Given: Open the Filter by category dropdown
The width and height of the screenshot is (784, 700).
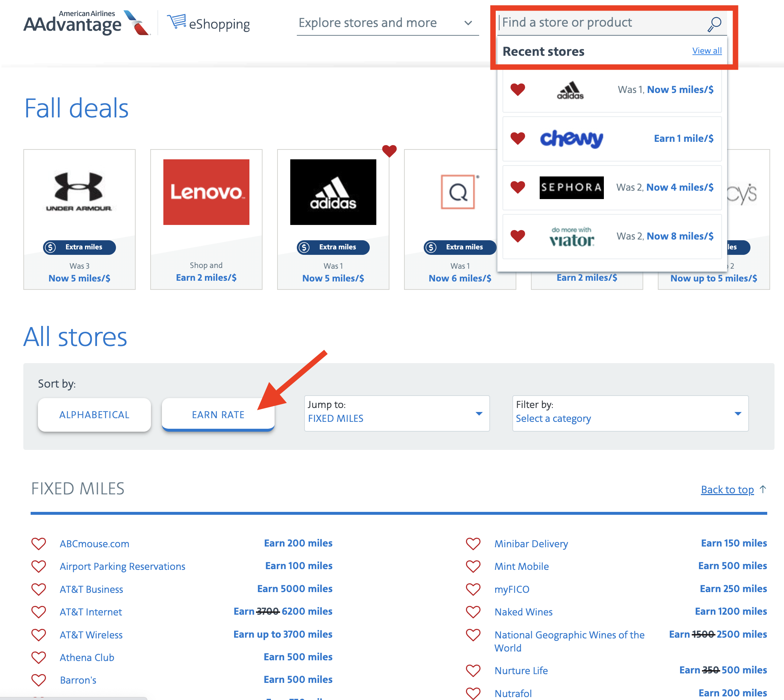Looking at the screenshot, I should [x=630, y=413].
